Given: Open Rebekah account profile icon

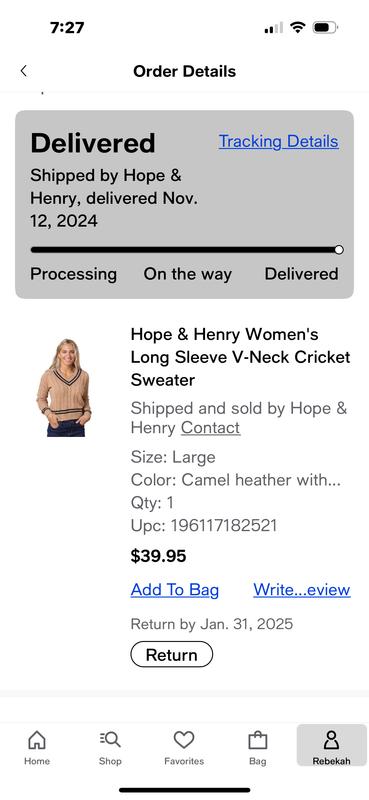Looking at the screenshot, I should (331, 740).
